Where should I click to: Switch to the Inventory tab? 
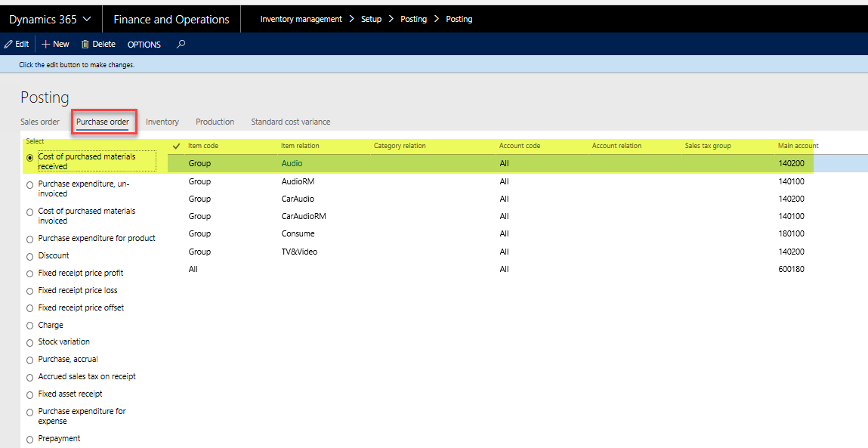(162, 122)
